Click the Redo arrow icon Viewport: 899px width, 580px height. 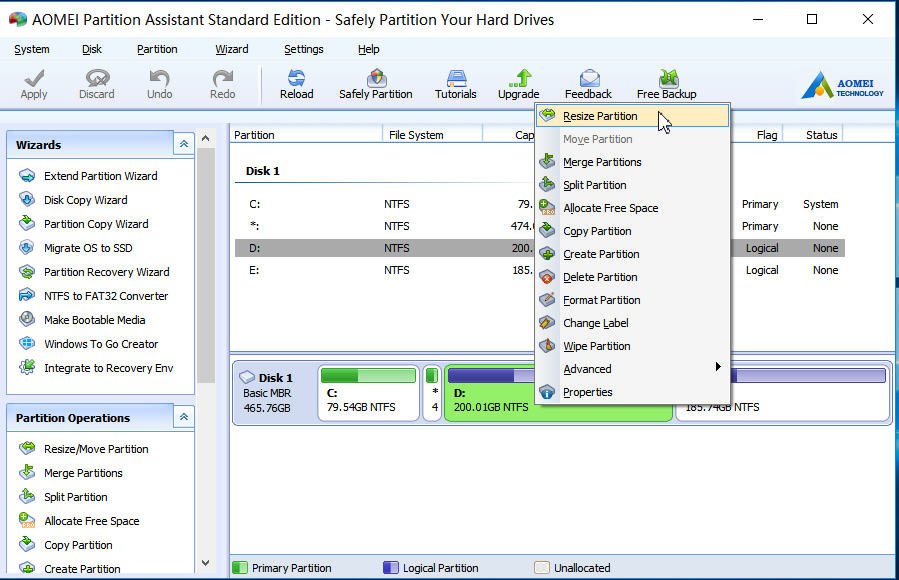click(222, 78)
